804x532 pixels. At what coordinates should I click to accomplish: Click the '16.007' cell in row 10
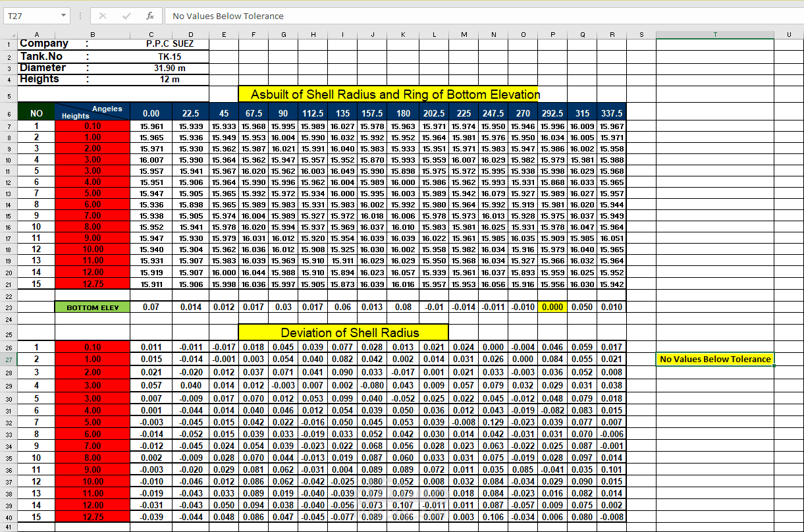click(151, 160)
